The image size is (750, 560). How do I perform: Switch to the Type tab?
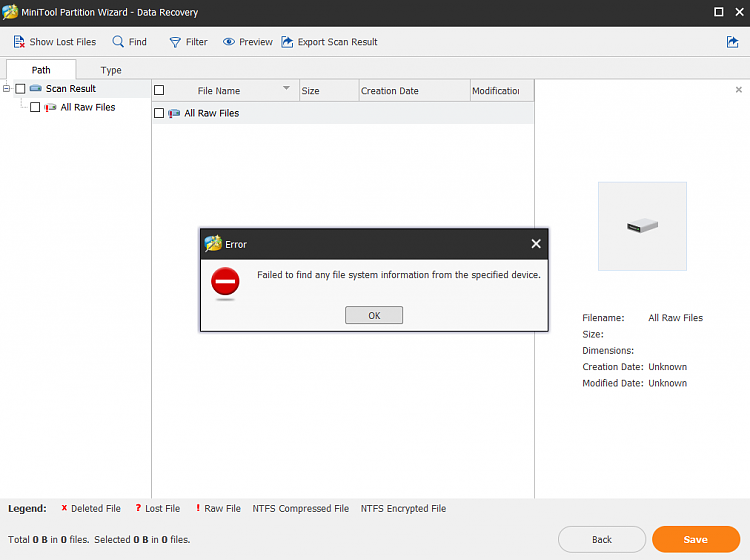coord(111,70)
